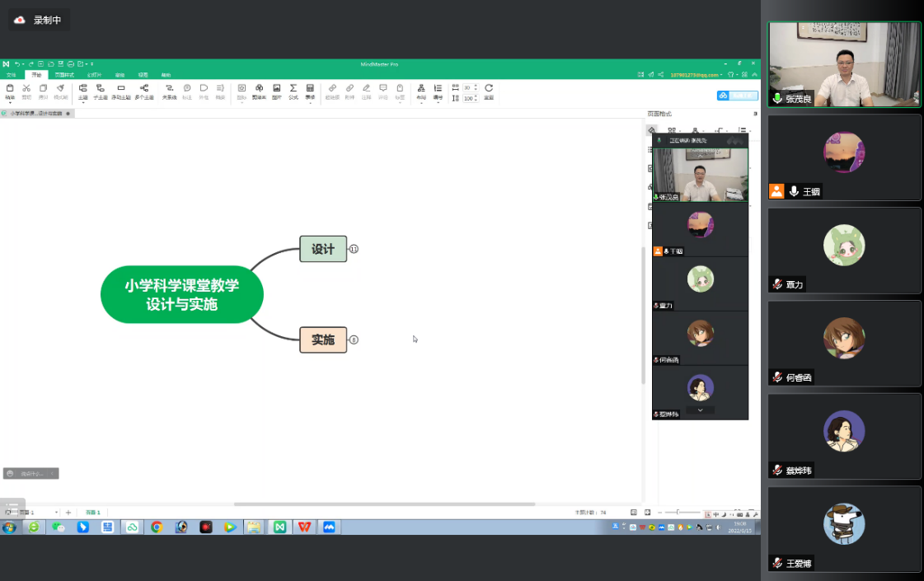Expand the participant list chevron below 蔡烨玮
This screenshot has height=581, width=924.
(700, 410)
